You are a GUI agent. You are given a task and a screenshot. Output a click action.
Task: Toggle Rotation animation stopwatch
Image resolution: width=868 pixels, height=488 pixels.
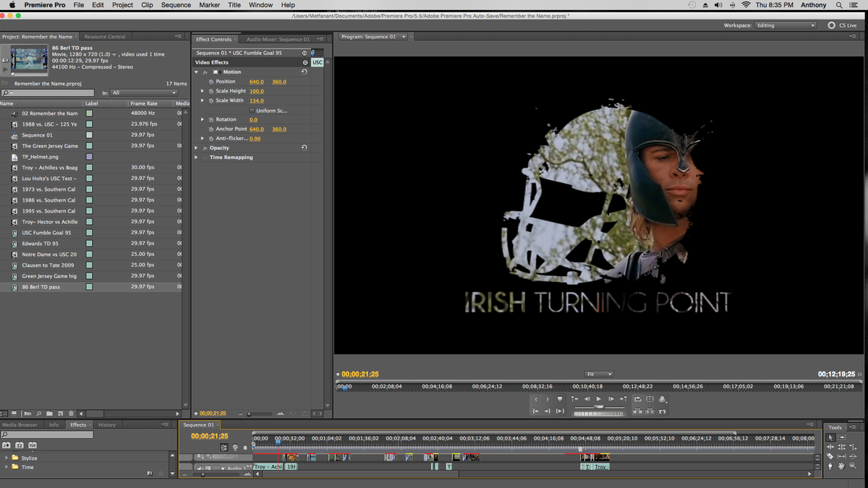(x=211, y=119)
